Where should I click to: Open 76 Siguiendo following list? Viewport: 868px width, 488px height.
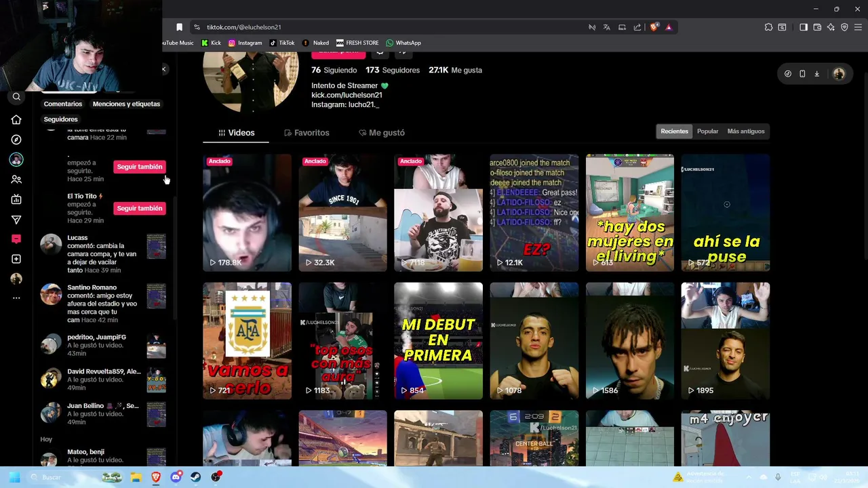(x=334, y=70)
